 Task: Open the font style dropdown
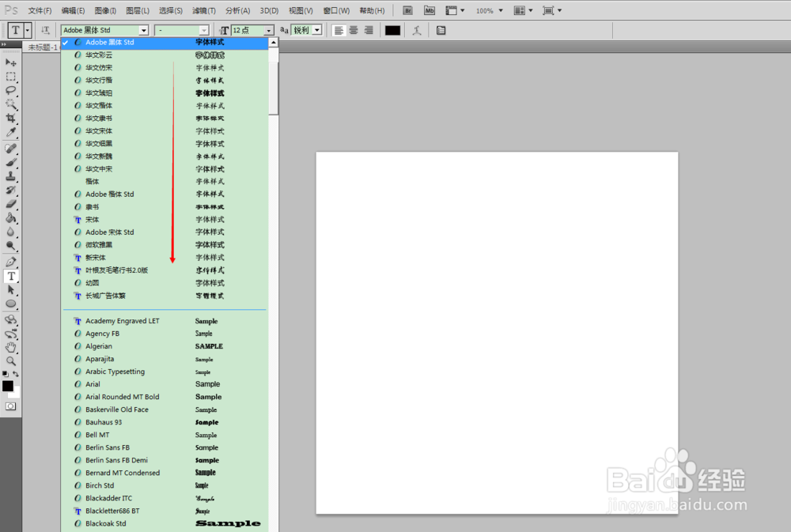point(204,31)
